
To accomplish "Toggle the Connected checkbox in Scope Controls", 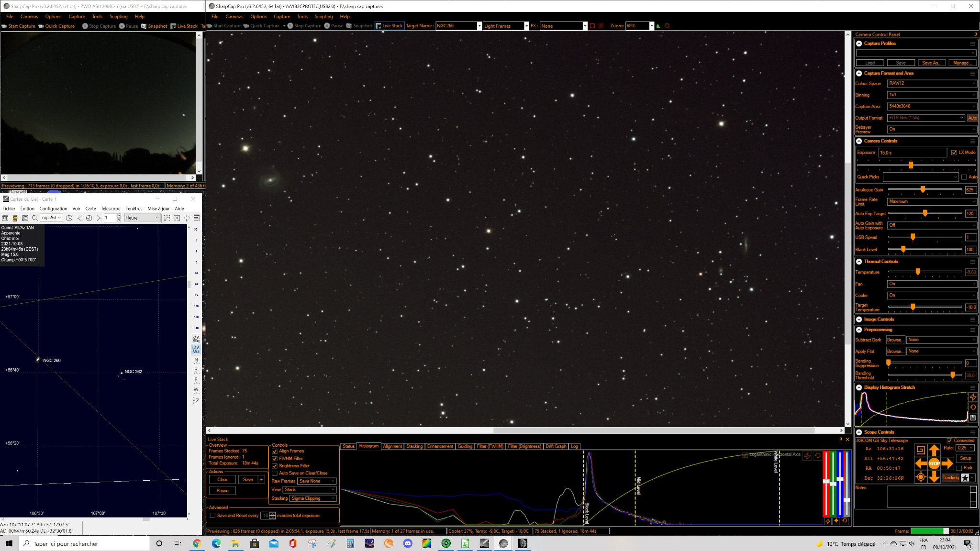I will [x=949, y=441].
